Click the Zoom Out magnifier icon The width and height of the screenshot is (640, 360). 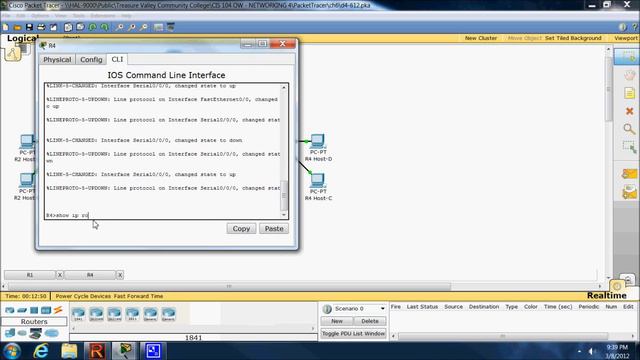coord(144,27)
